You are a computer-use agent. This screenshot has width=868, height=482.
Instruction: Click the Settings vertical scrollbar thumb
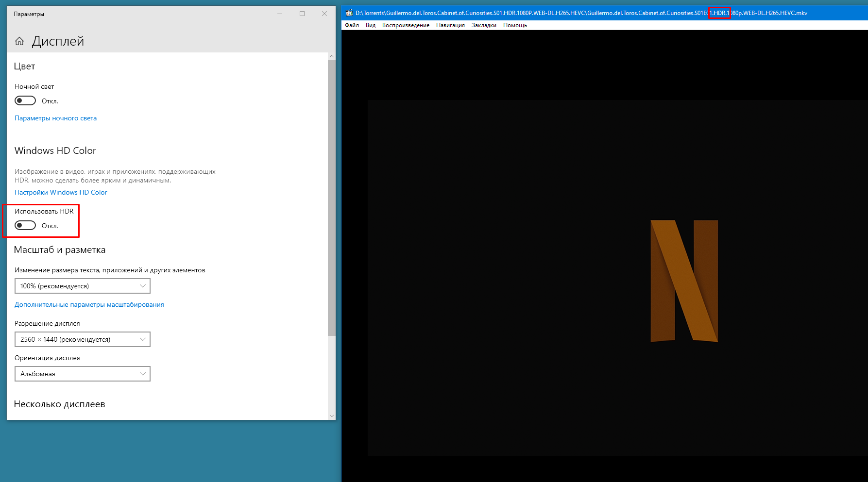[x=332, y=194]
